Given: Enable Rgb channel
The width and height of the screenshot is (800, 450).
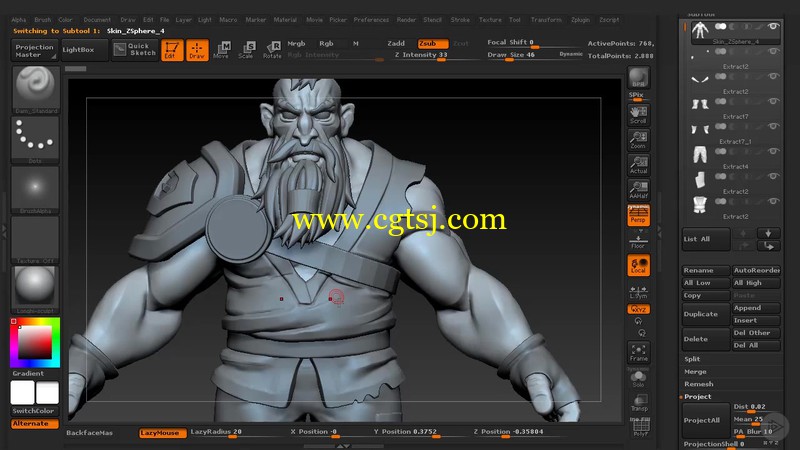Looking at the screenshot, I should pyautogui.click(x=326, y=43).
